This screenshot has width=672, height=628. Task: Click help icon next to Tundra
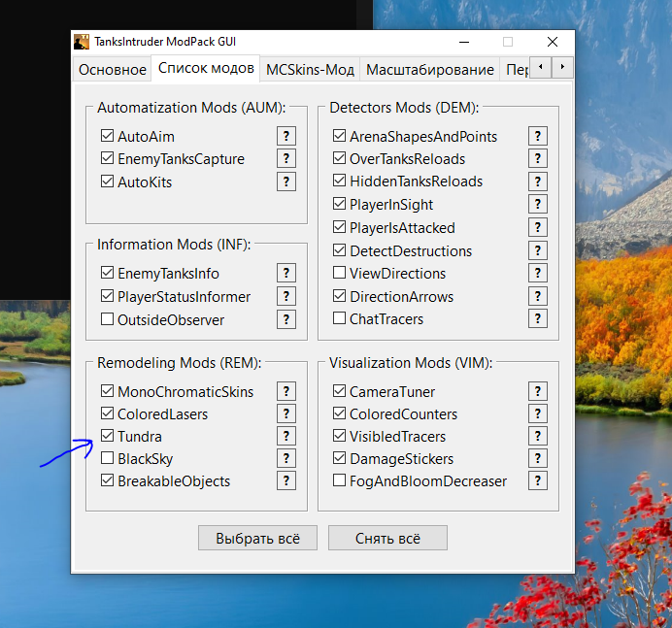point(286,437)
